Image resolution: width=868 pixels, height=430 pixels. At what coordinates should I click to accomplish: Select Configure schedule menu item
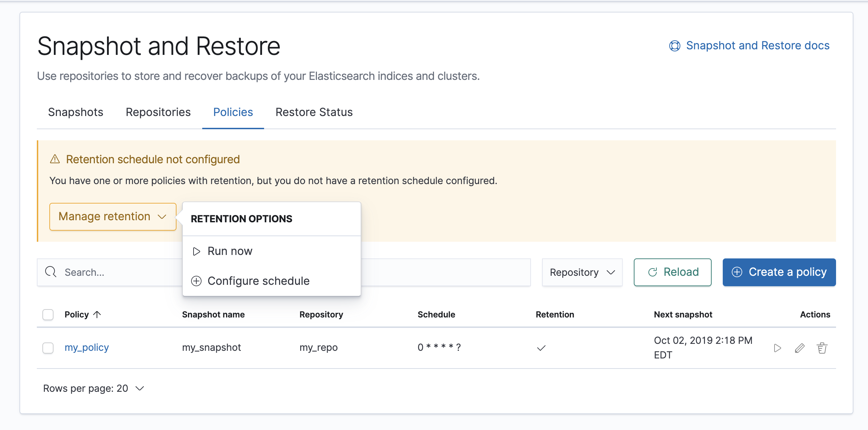coord(258,281)
